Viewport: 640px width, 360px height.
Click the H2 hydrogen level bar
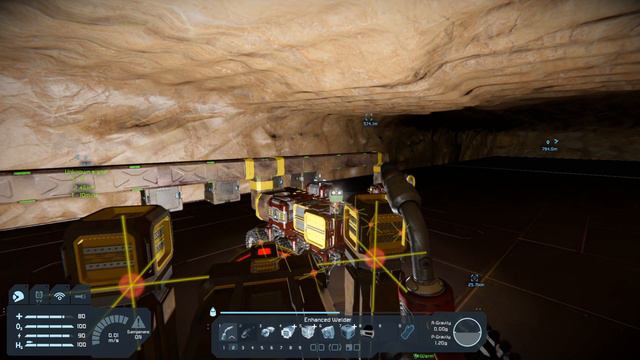coord(50,345)
